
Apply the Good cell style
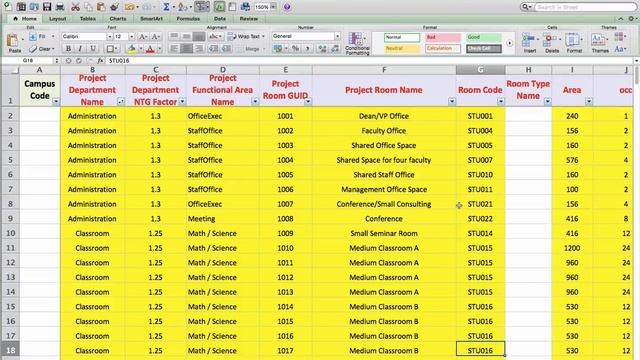(x=484, y=37)
